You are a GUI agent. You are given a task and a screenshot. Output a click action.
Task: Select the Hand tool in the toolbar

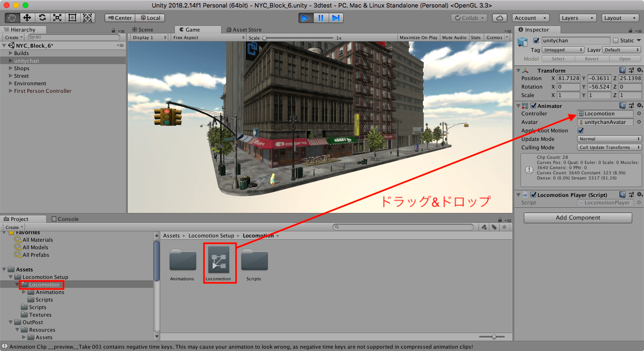12,18
